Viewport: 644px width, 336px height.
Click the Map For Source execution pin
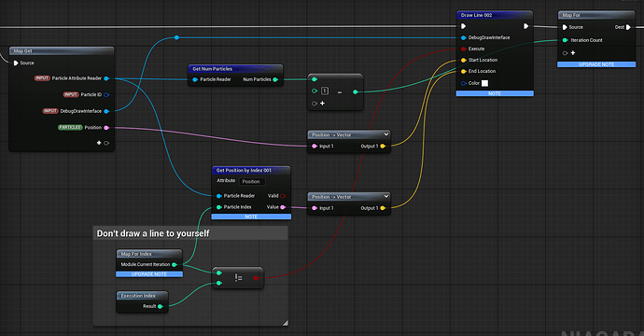565,27
